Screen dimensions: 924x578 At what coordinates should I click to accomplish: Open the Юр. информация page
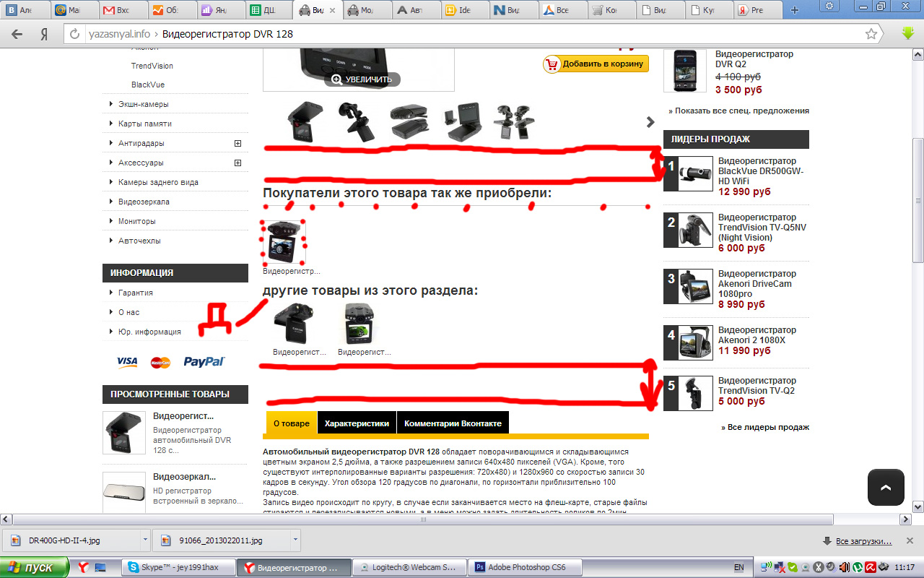point(149,332)
